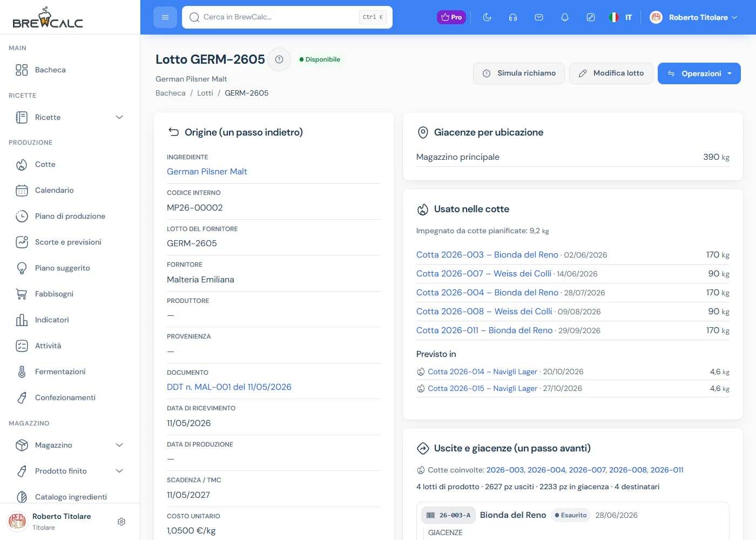The height and width of the screenshot is (540, 756).
Task: Expand the Prodotto finito submenu
Action: coord(70,471)
